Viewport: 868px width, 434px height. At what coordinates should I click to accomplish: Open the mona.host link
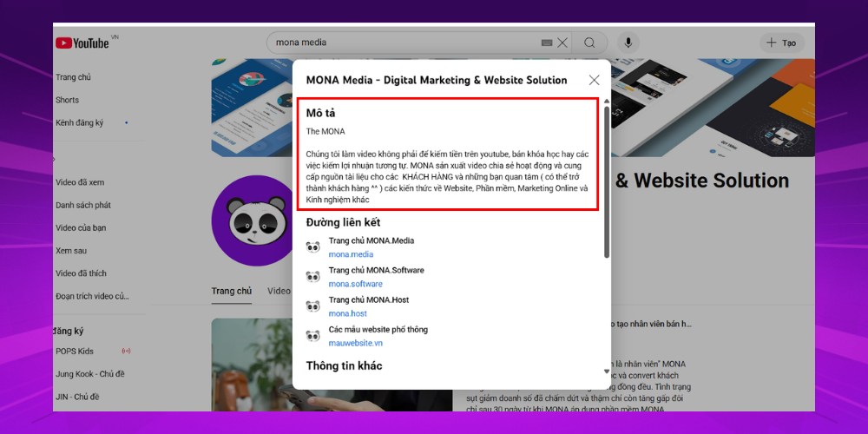pyautogui.click(x=348, y=313)
